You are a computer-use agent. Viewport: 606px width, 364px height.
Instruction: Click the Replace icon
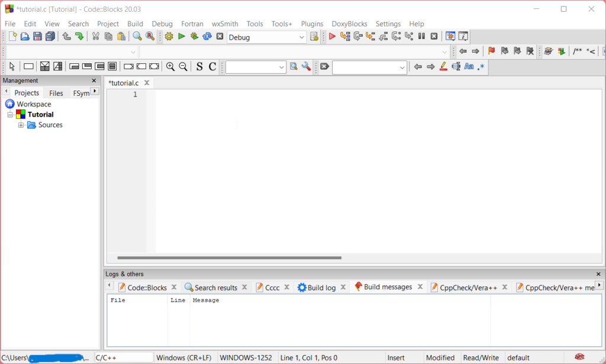150,36
